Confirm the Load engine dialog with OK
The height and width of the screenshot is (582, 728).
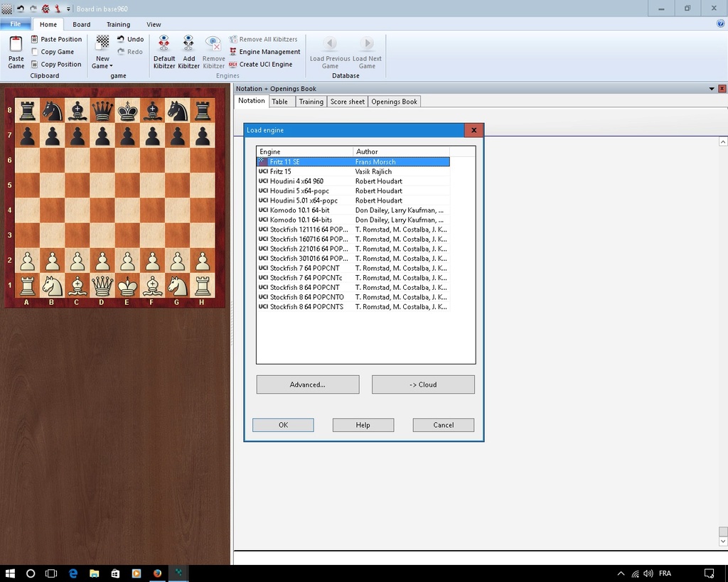(x=283, y=425)
